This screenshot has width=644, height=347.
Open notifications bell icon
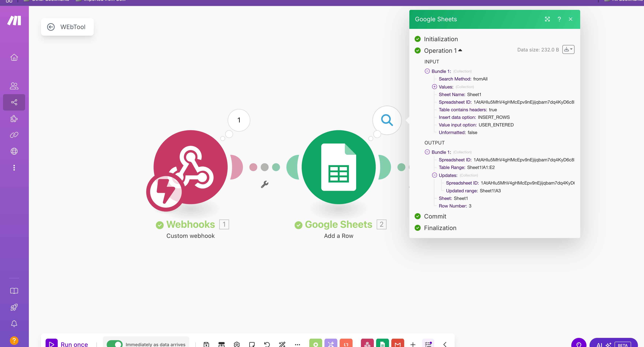14,323
